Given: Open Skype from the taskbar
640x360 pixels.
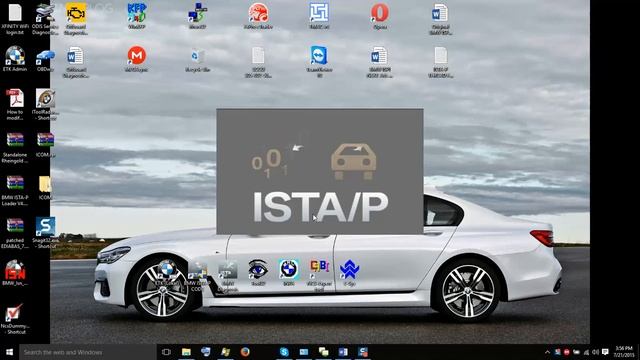Looking at the screenshot, I should click(284, 352).
